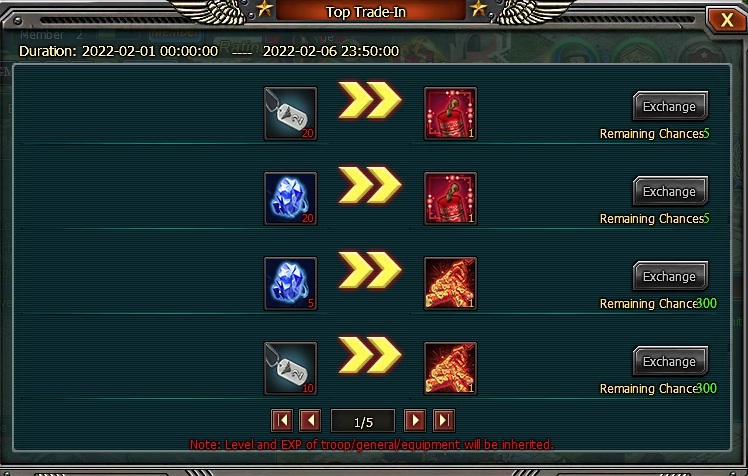Click firework string reward in third row
748x476 pixels.
[x=450, y=283]
